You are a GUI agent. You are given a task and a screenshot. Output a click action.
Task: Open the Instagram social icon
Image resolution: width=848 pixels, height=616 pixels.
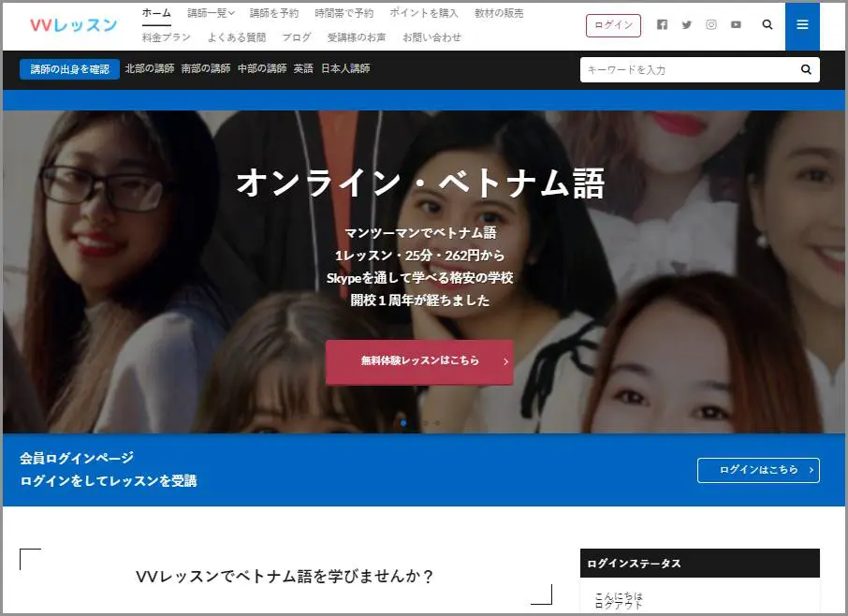click(x=711, y=24)
